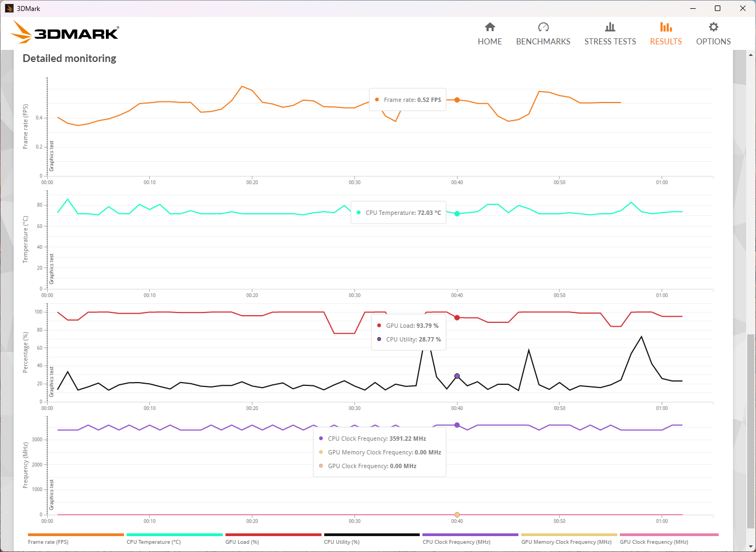The width and height of the screenshot is (756, 552).
Task: Click the Home house icon
Action: pos(490,27)
